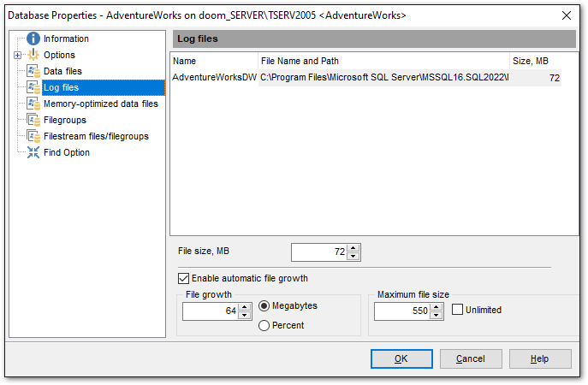The image size is (588, 385).
Task: Increase Maximum file size with up arrow
Action: 437,307
